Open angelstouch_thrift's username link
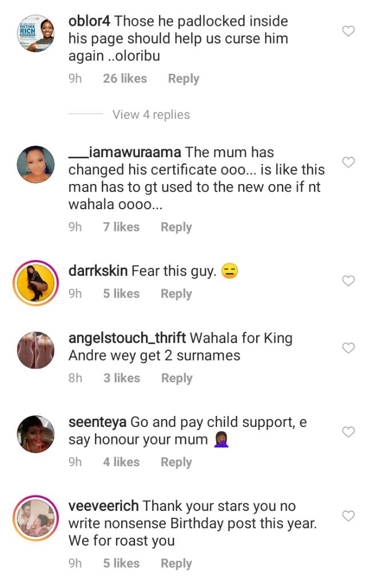 click(127, 338)
